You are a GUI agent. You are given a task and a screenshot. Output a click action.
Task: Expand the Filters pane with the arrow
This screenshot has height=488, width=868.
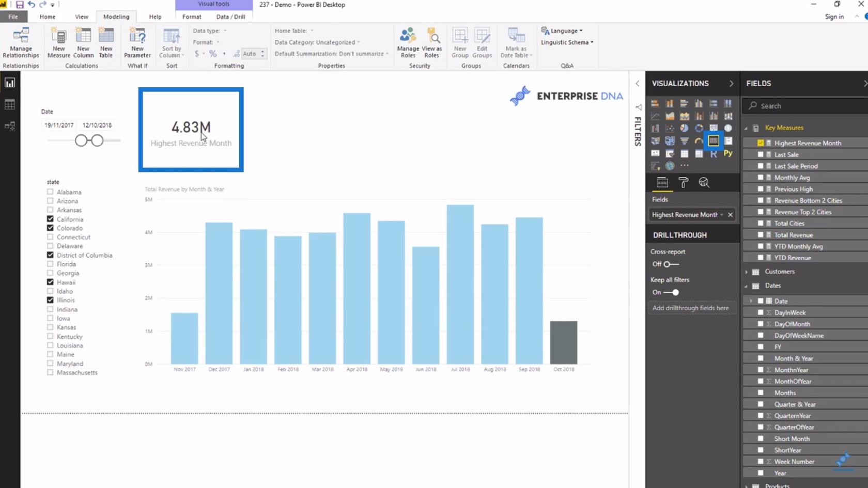tap(638, 83)
